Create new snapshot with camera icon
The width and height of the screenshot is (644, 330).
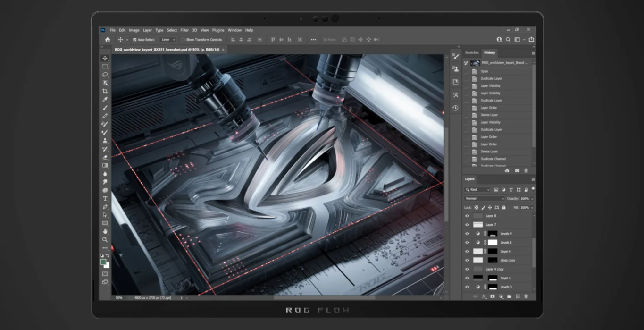pos(517,170)
